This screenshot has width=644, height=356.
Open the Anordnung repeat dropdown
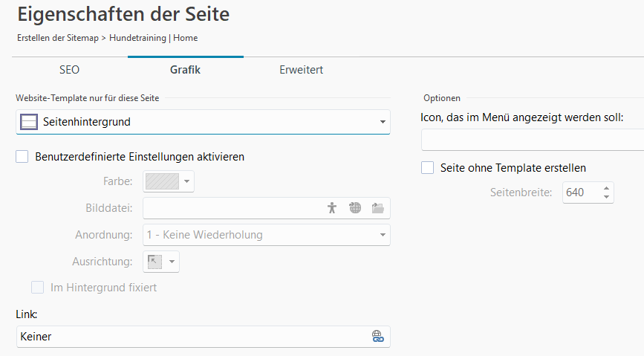382,236
